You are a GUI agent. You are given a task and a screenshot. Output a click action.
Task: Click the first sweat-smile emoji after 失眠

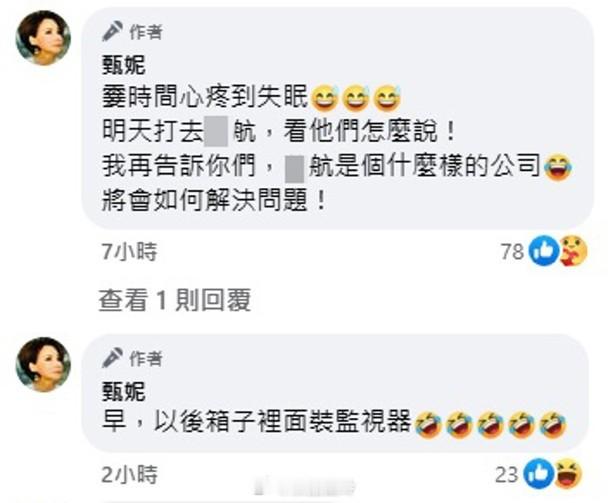[325, 98]
